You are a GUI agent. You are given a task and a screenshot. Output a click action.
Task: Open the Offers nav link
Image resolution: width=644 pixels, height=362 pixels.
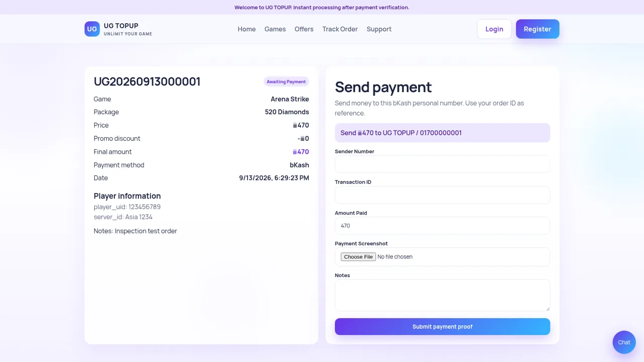pos(304,29)
